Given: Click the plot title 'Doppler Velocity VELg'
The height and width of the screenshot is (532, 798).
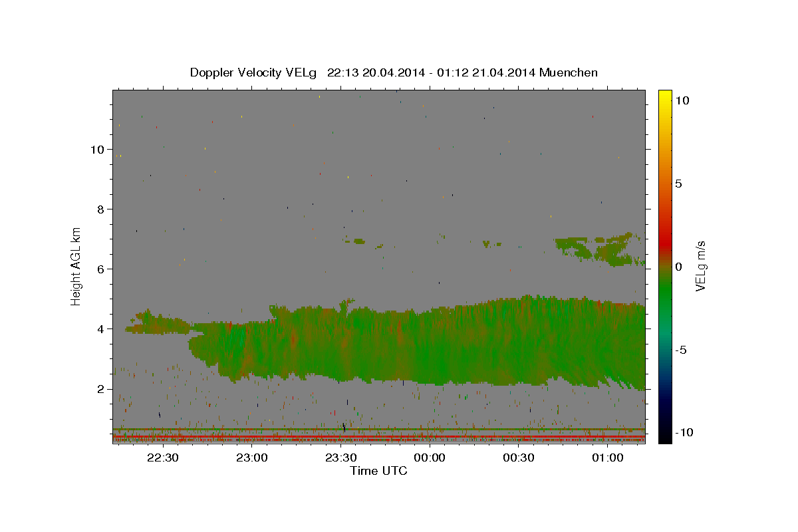Looking at the screenshot, I should (253, 72).
